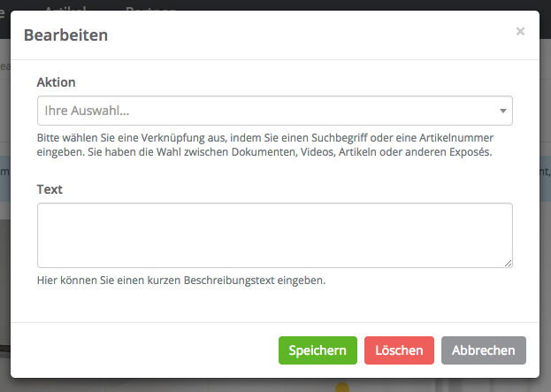This screenshot has height=392, width=551.
Task: Click the Bearbeiten dialog title
Action: coord(65,35)
